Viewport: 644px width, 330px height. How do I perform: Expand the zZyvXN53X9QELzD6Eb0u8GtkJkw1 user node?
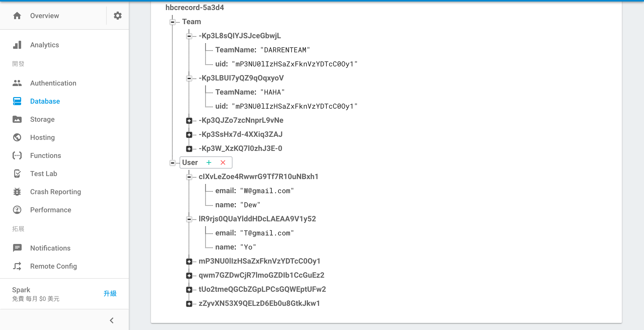point(189,304)
